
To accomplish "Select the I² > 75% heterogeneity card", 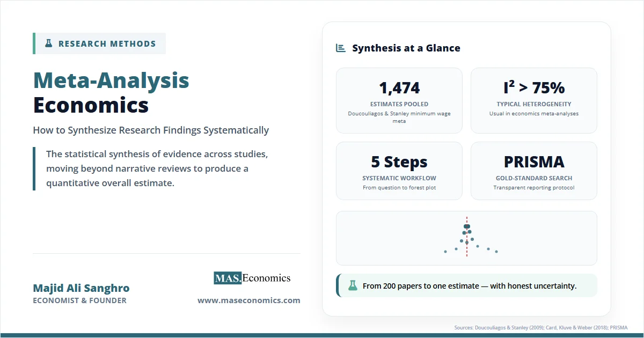I will tap(534, 100).
